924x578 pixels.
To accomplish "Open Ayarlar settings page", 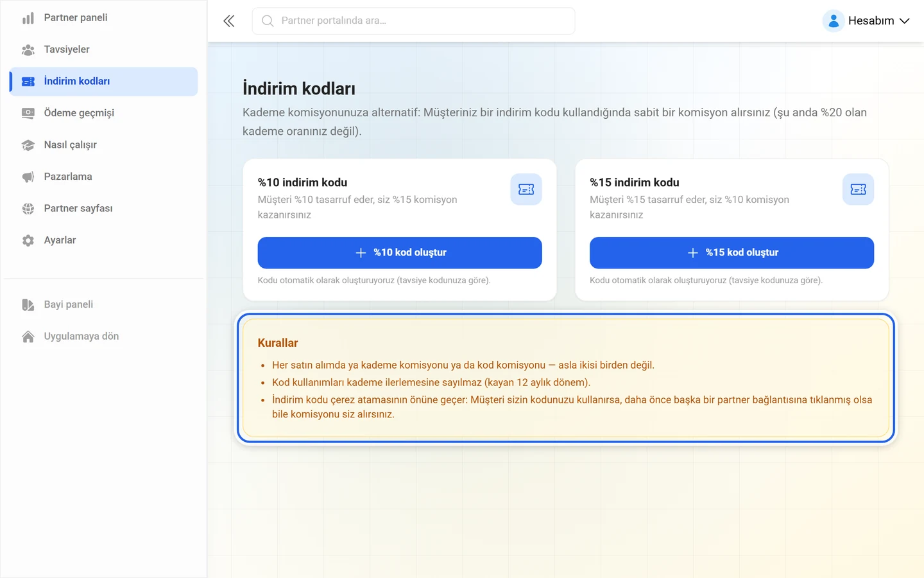I will [x=104, y=240].
